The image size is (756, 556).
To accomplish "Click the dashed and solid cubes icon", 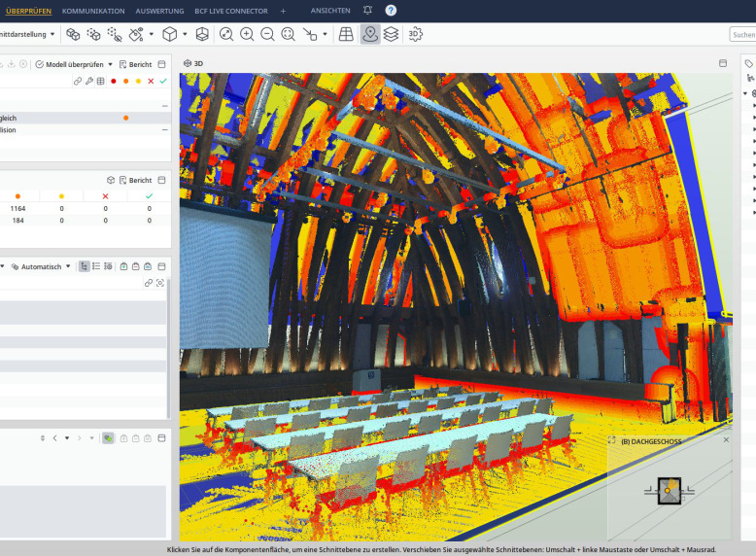I will click(x=93, y=34).
